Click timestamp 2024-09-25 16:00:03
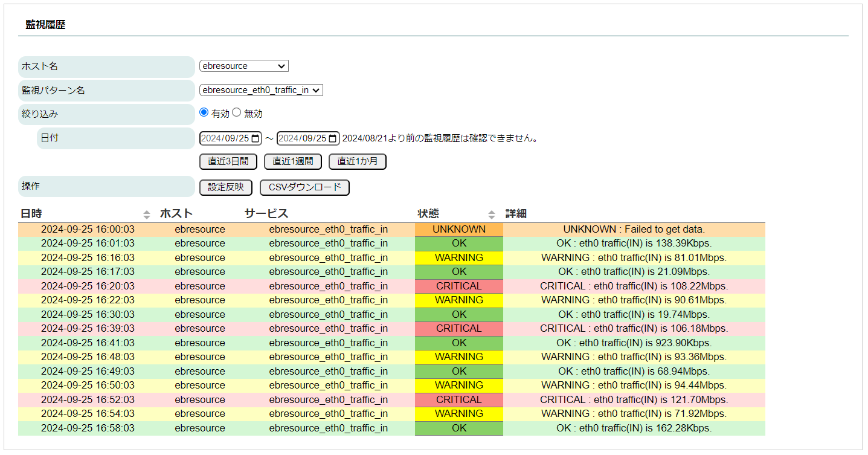The image size is (868, 455). point(88,230)
